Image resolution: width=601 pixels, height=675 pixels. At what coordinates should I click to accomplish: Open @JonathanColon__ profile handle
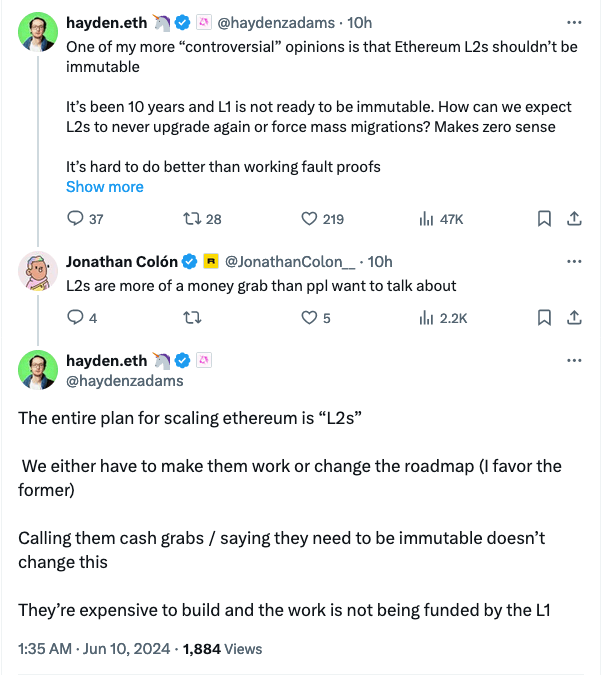pos(289,262)
